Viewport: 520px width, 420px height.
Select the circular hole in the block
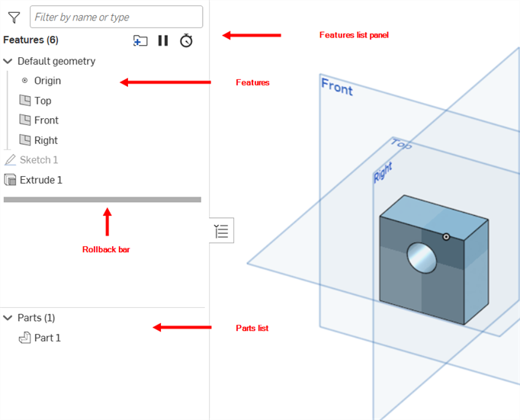pyautogui.click(x=422, y=258)
